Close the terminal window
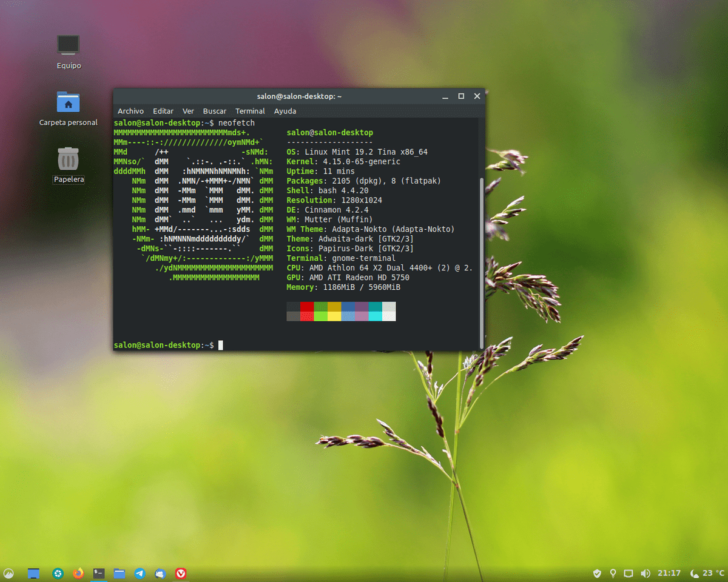The image size is (728, 582). 477,96
